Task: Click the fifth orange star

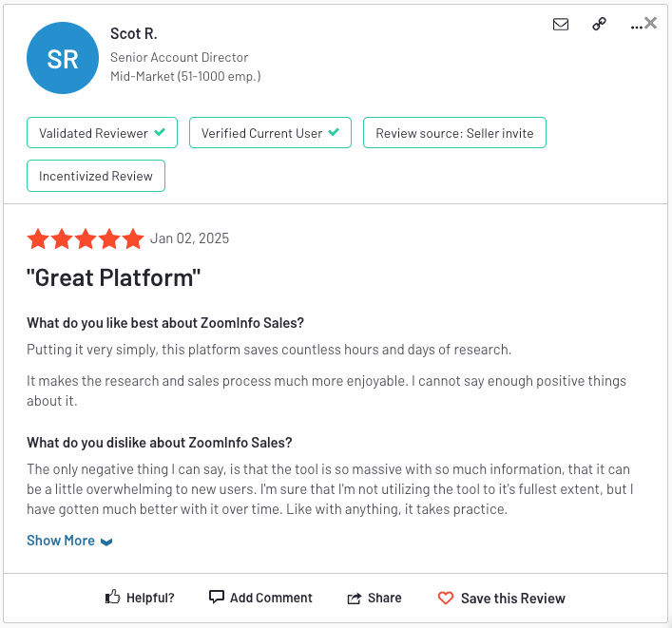Action: pos(133,238)
